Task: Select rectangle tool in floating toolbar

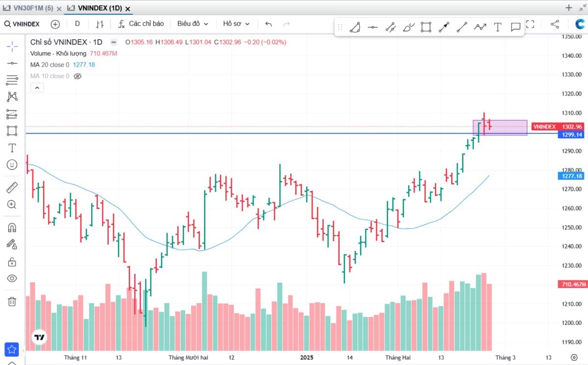Action: [426, 27]
